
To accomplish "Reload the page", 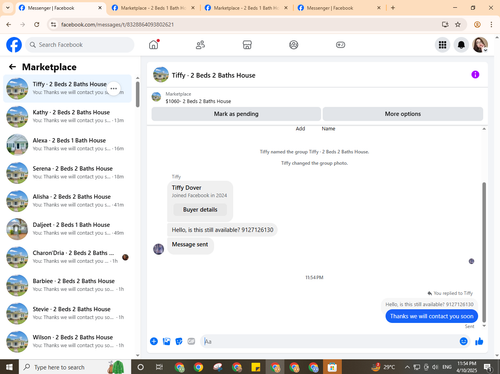I will pos(37,24).
